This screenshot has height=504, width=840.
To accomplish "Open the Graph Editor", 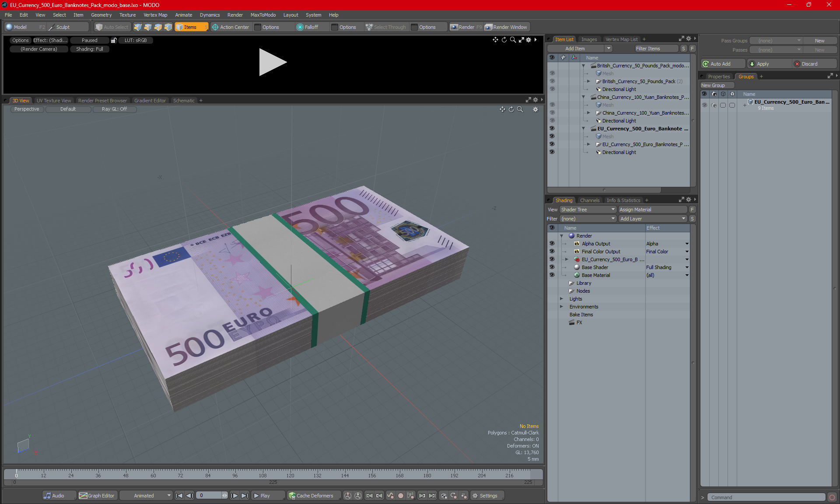I will tap(97, 496).
